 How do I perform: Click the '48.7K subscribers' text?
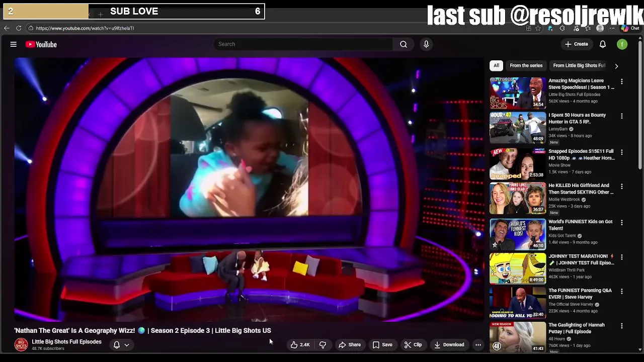[48, 348]
